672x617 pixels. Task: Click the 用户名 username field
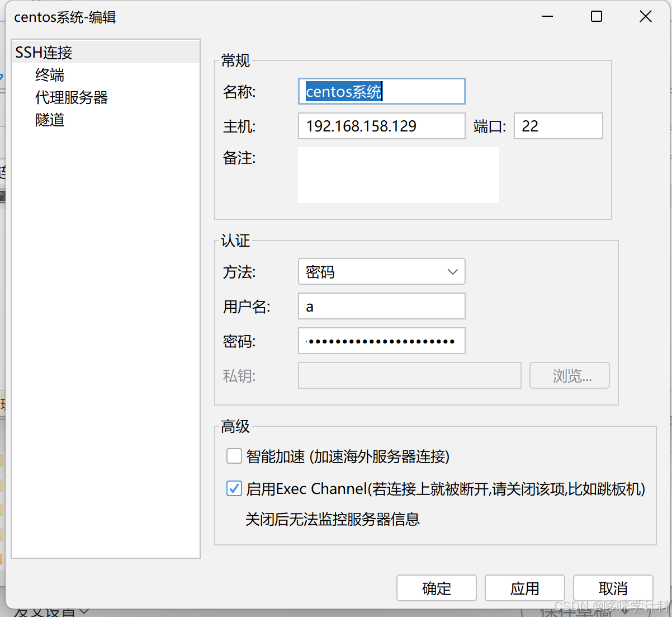[382, 306]
